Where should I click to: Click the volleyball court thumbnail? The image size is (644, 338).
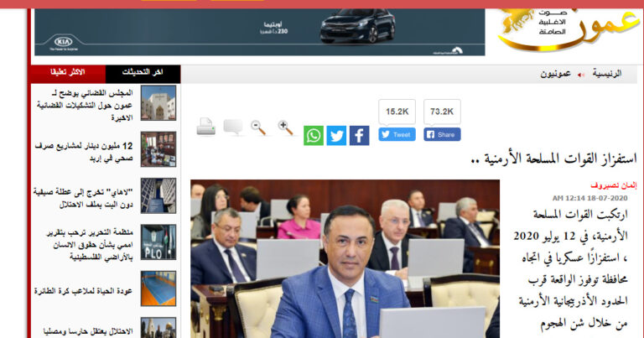pos(158,289)
